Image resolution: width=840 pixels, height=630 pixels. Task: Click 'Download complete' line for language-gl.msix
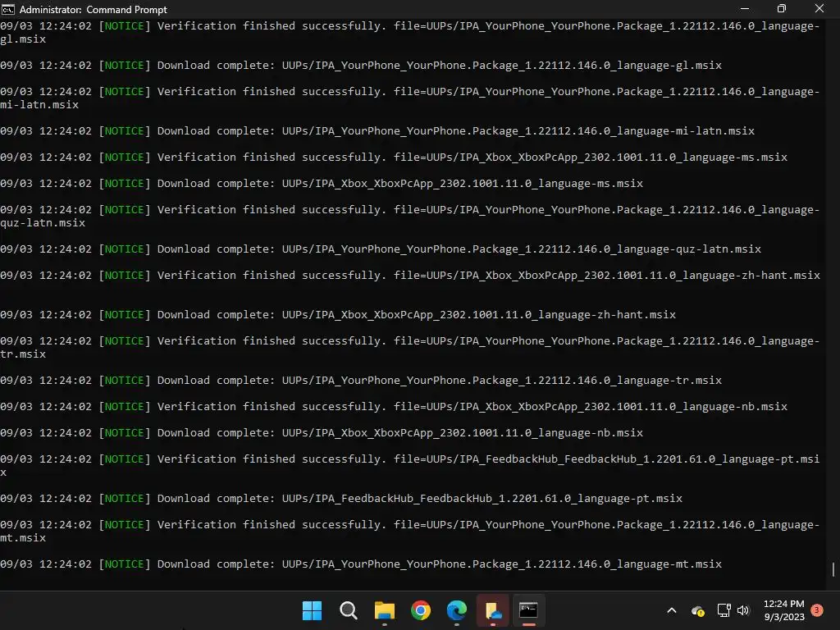(x=361, y=66)
